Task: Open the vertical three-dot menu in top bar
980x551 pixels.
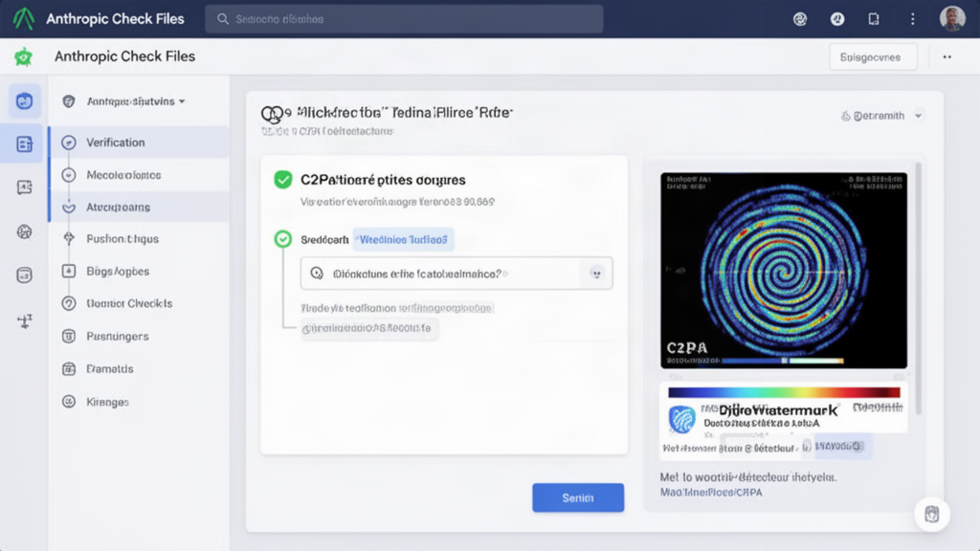Action: coord(912,19)
